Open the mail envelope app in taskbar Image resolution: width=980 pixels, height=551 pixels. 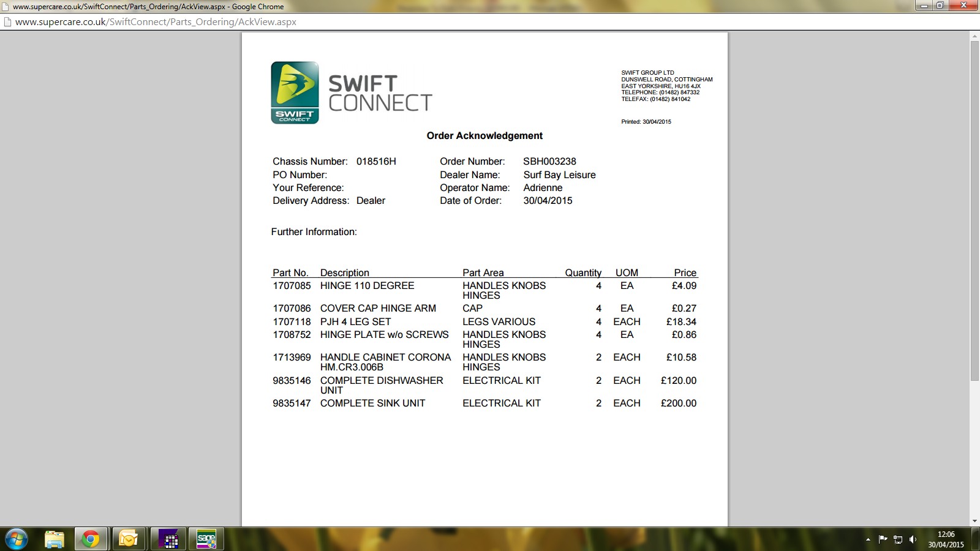click(x=129, y=539)
